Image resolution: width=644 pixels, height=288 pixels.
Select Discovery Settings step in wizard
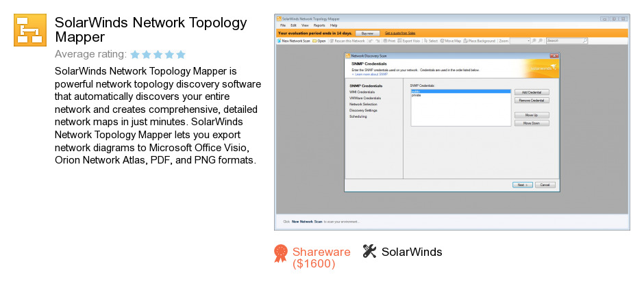(364, 110)
